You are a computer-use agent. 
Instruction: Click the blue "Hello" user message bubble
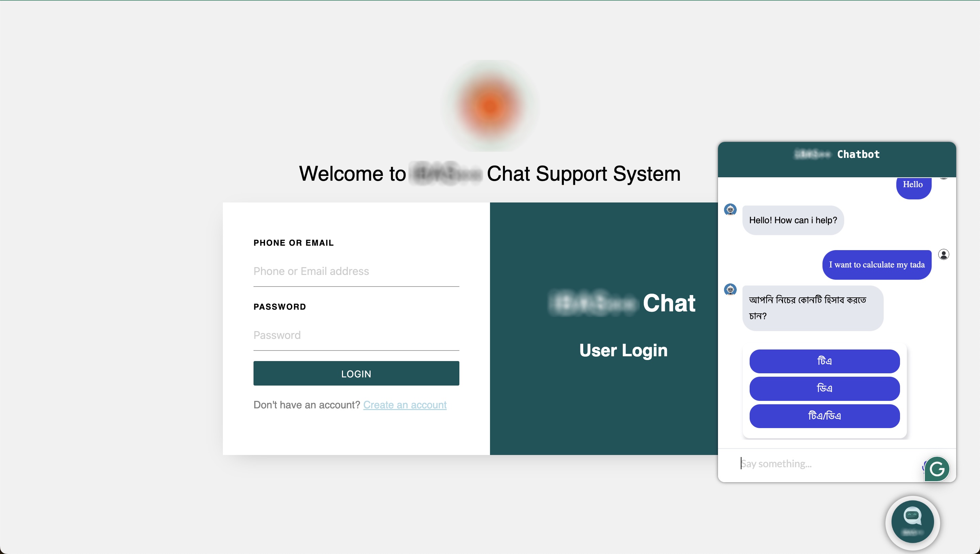(913, 187)
